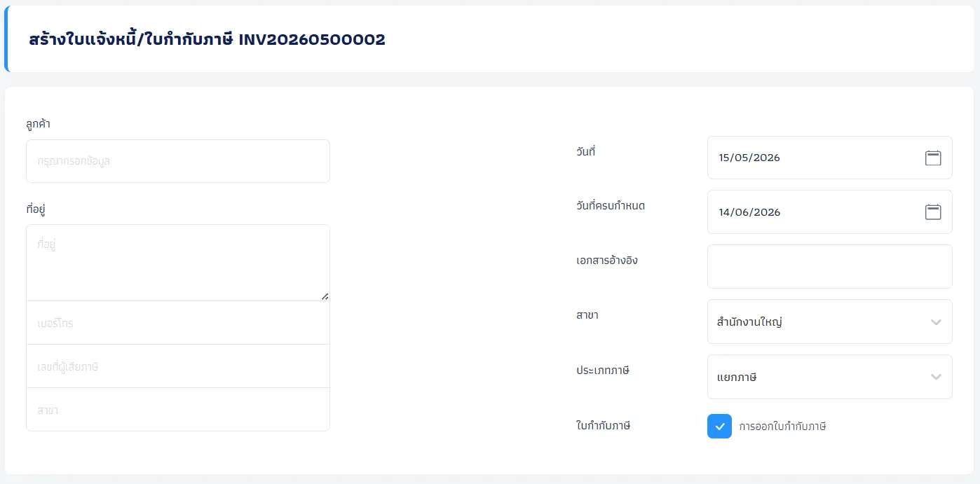Focus the เอกสารอ้างอิง reference document field
980x484 pixels.
pos(829,266)
